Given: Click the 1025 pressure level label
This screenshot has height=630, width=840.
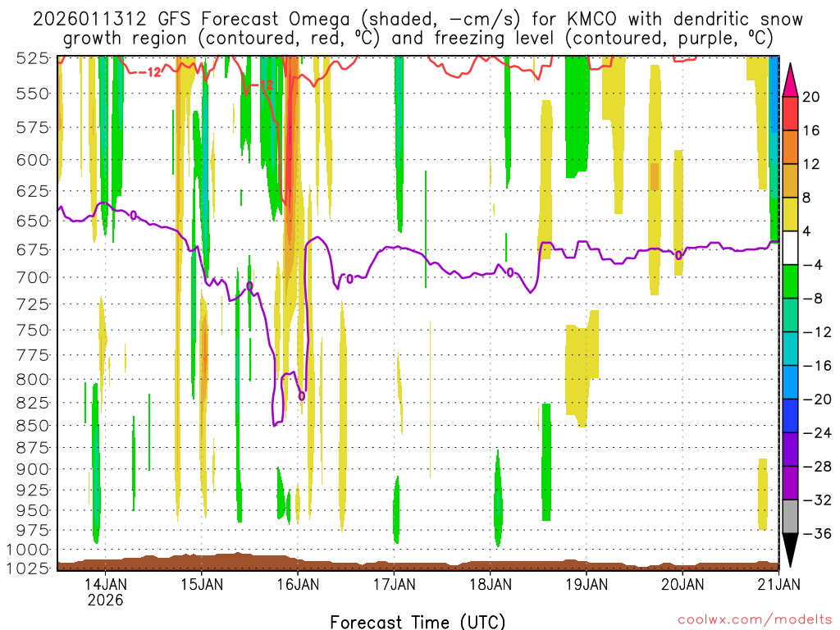Looking at the screenshot, I should [28, 568].
